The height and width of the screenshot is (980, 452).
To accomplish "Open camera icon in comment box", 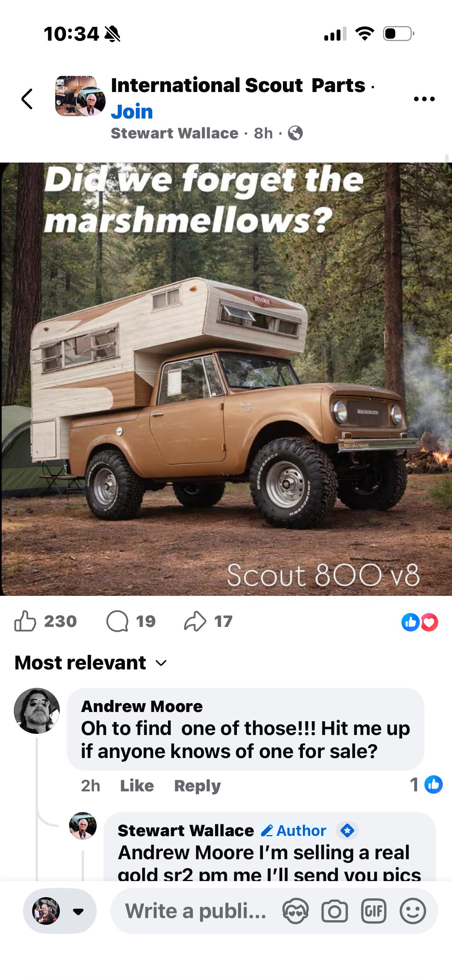I will [335, 911].
